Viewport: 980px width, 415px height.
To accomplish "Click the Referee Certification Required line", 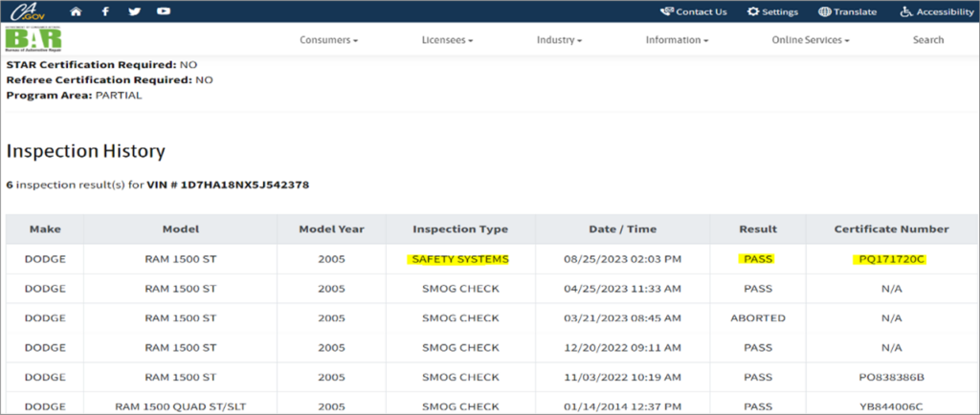I will coord(109,80).
